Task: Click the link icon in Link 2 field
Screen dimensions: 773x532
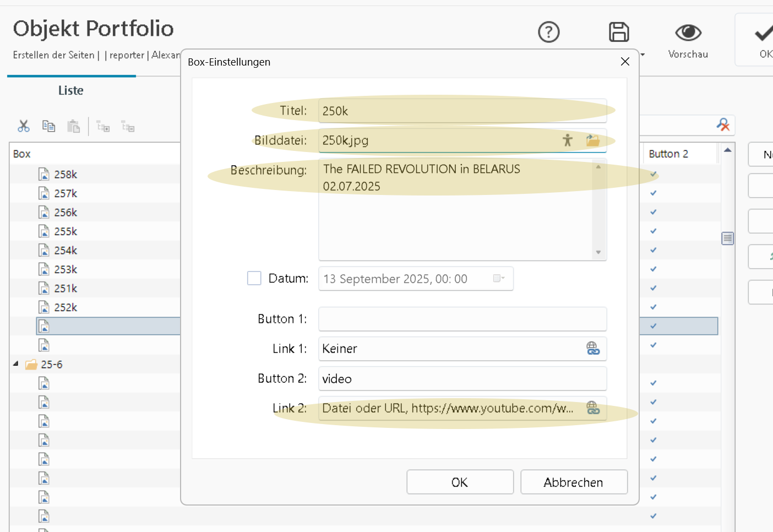Action: click(x=593, y=408)
